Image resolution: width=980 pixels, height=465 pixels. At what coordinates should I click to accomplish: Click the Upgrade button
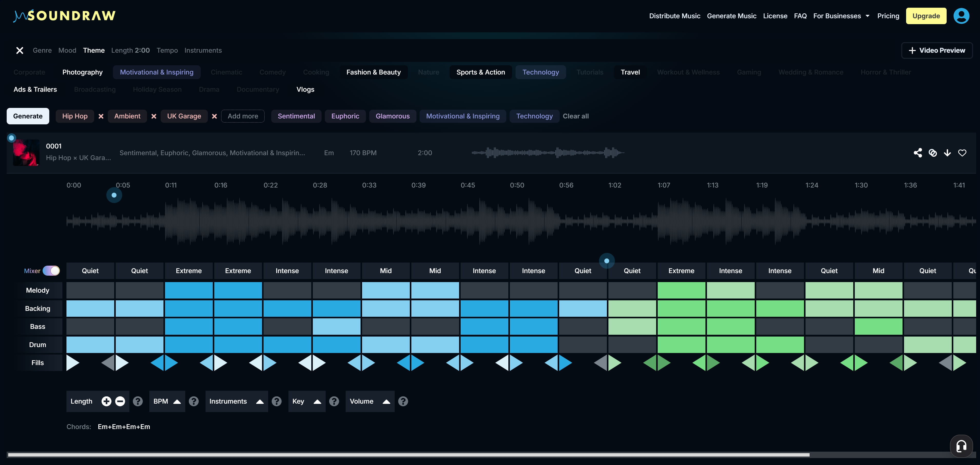926,16
